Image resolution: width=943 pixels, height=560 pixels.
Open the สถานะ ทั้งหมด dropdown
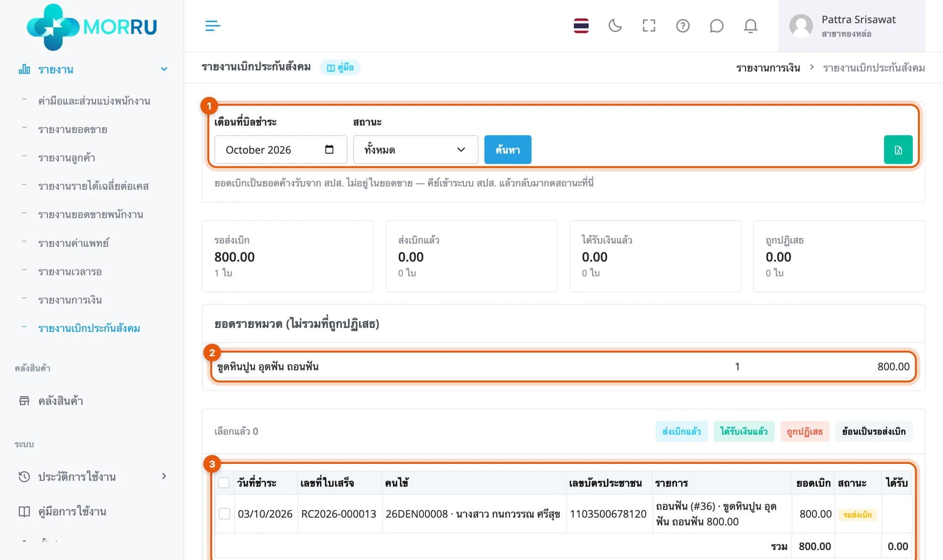click(415, 150)
